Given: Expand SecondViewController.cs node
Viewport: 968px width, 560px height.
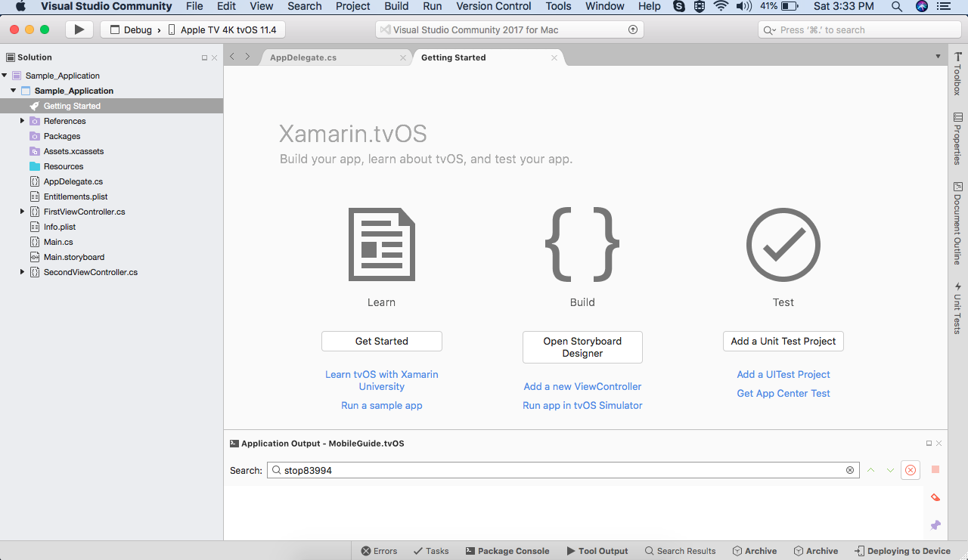Looking at the screenshot, I should click(23, 272).
